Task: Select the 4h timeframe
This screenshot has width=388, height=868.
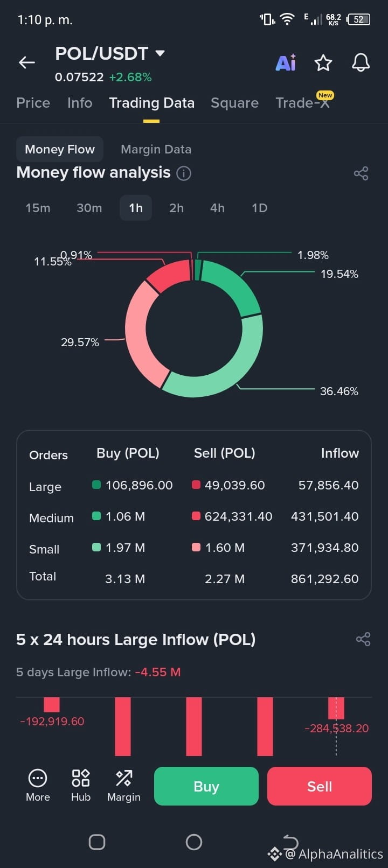Action: (217, 208)
